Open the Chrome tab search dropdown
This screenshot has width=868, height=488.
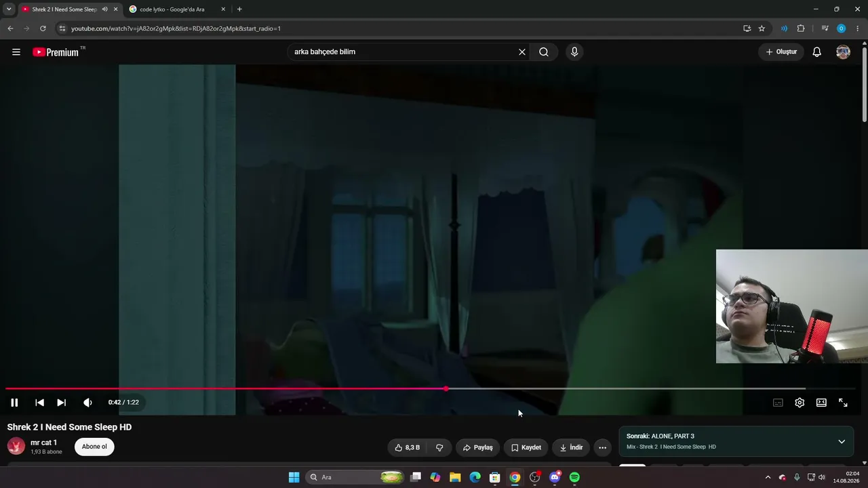pos(9,9)
